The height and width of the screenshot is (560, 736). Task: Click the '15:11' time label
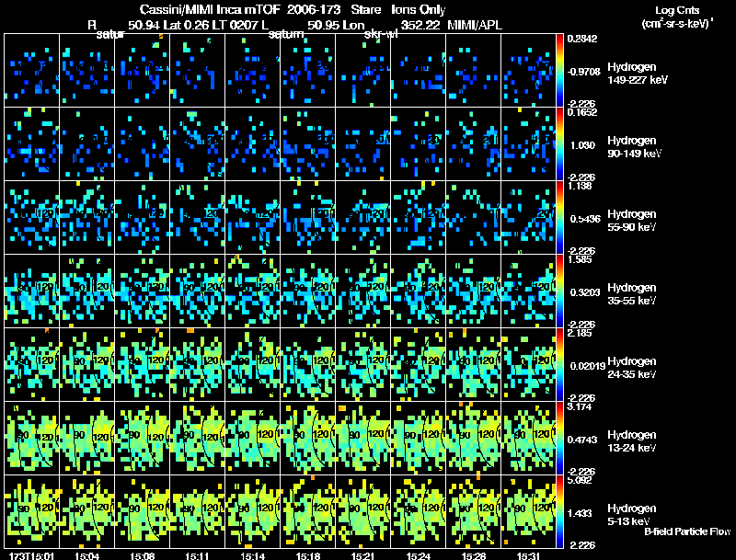[197, 556]
